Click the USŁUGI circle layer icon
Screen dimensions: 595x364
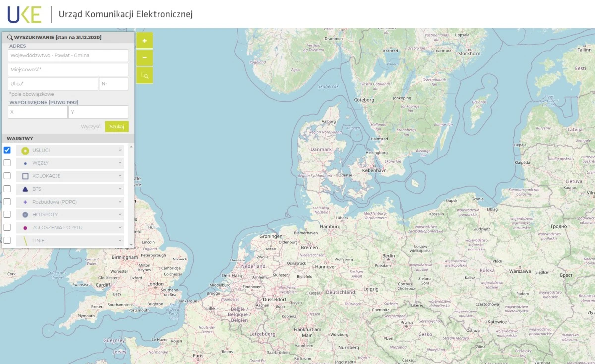click(x=25, y=151)
